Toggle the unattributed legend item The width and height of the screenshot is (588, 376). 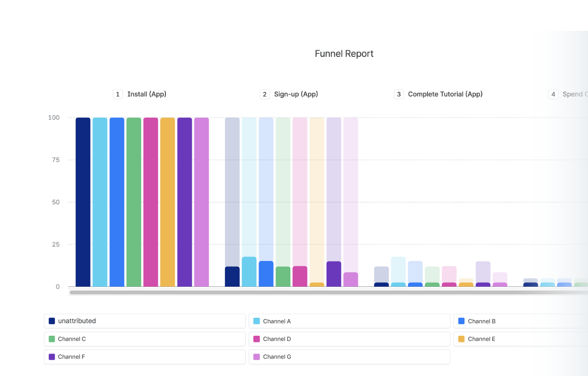pyautogui.click(x=144, y=321)
